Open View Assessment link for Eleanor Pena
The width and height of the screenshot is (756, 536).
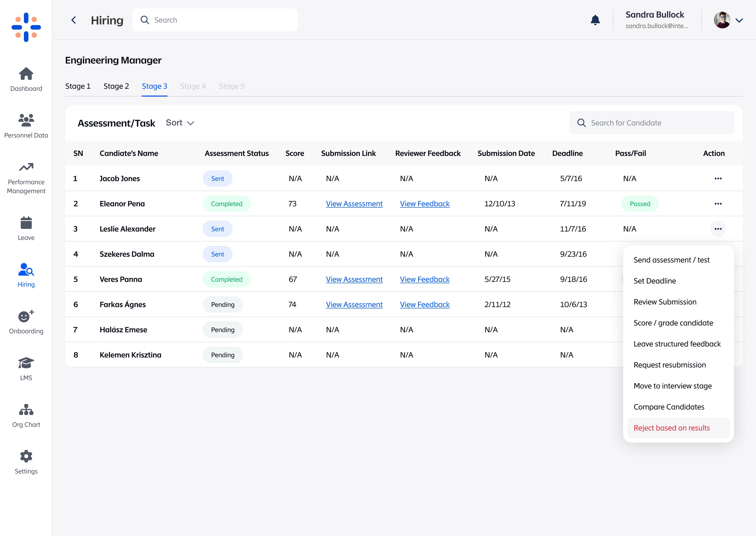coord(354,204)
